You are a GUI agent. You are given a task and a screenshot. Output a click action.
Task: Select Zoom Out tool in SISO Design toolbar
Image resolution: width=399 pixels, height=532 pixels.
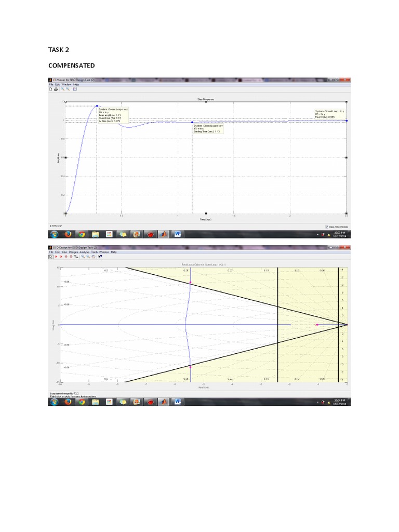[x=88, y=257]
